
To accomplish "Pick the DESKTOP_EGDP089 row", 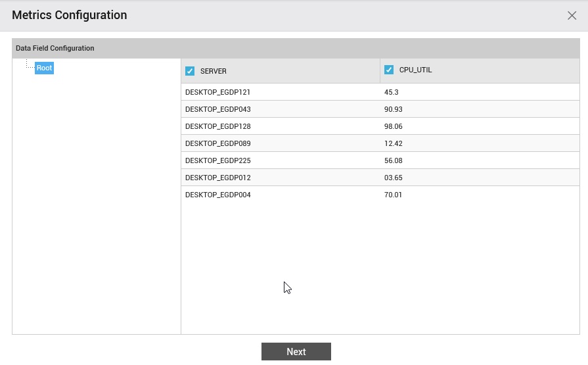I will (x=380, y=143).
